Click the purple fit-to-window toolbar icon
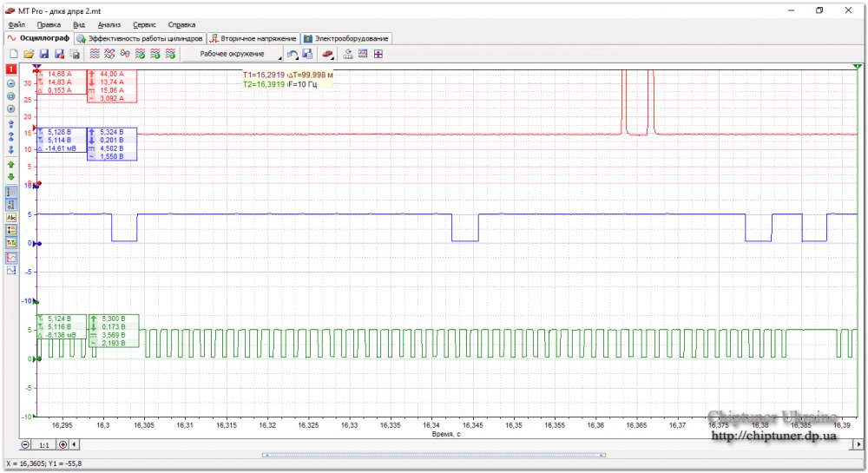The height and width of the screenshot is (473, 868). pos(378,54)
